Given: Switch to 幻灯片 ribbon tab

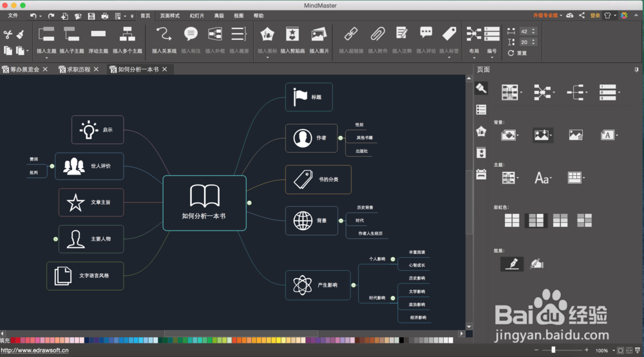Looking at the screenshot, I should click(x=196, y=15).
